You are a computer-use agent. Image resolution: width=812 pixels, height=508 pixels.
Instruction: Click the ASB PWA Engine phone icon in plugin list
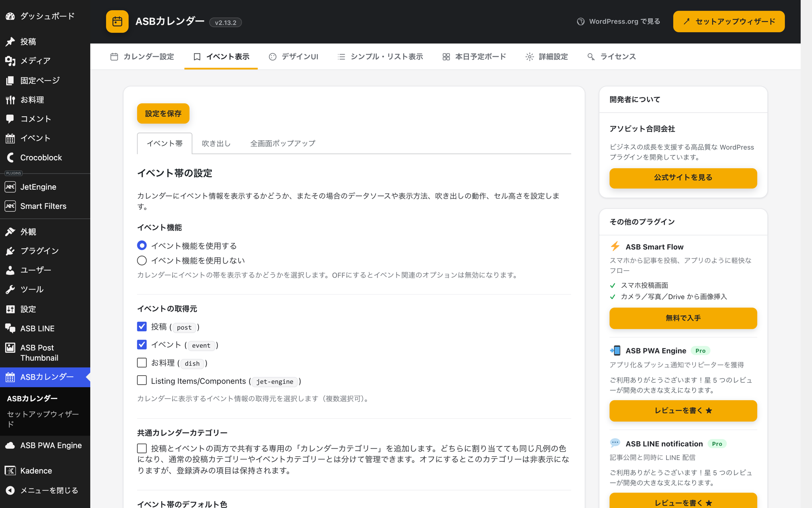615,350
